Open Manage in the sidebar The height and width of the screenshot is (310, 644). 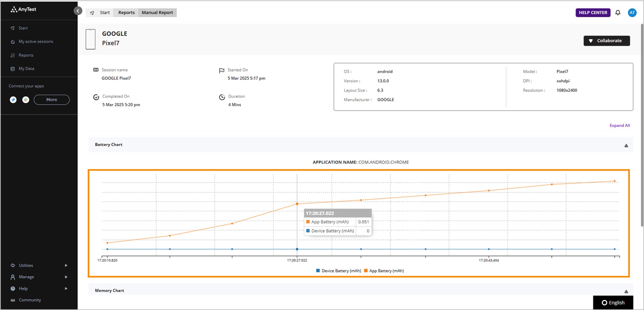pyautogui.click(x=26, y=277)
